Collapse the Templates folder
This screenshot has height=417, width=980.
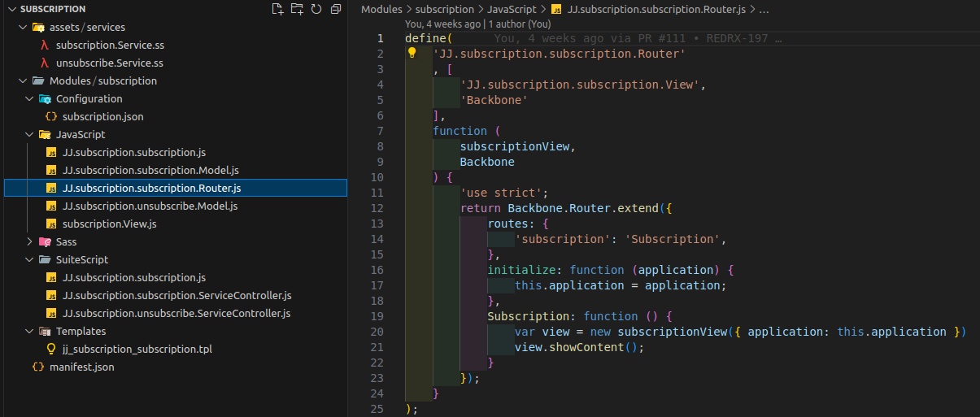(30, 332)
